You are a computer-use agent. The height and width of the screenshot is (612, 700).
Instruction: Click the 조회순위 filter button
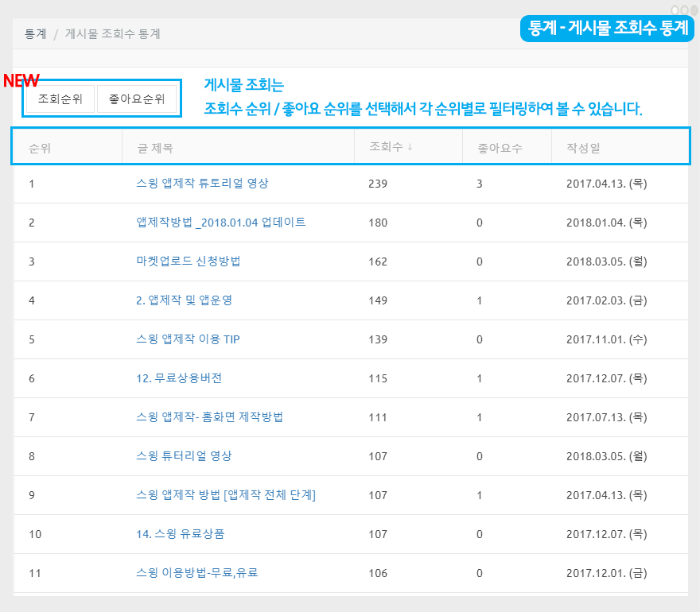(x=60, y=99)
